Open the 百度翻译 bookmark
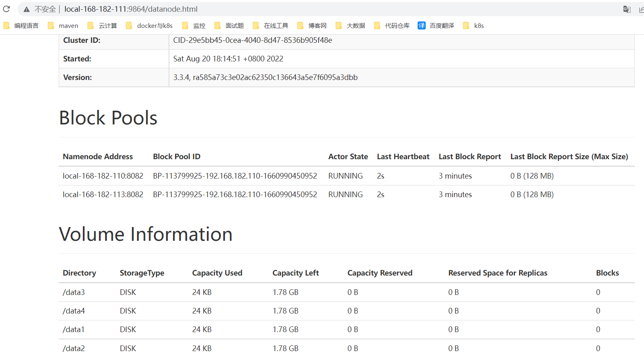 [x=436, y=25]
